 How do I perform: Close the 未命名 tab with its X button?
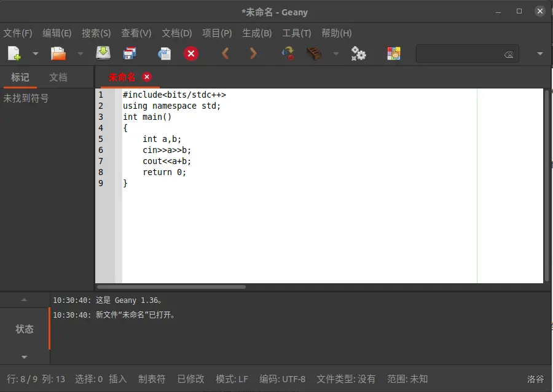(147, 77)
